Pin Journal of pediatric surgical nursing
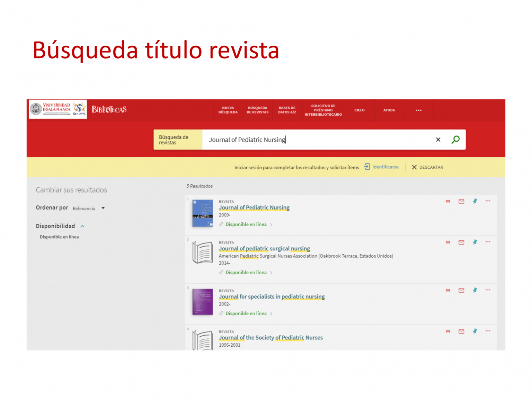The width and height of the screenshot is (532, 399). pos(475,242)
